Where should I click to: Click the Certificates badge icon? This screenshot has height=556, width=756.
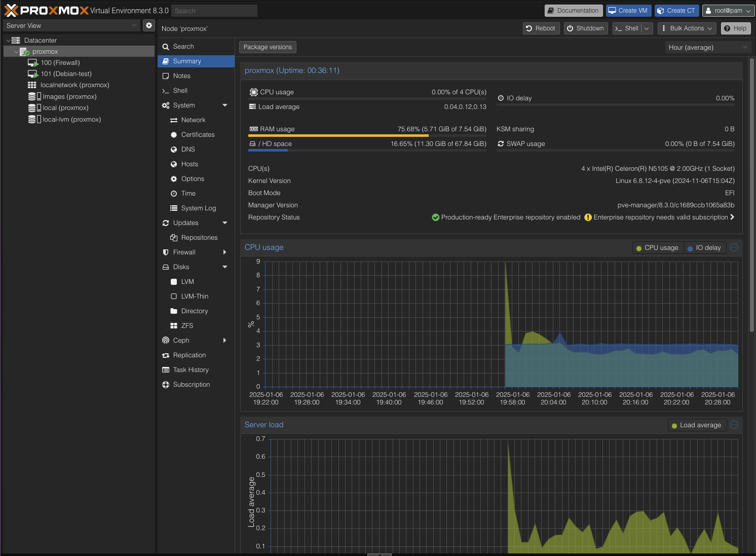click(174, 135)
